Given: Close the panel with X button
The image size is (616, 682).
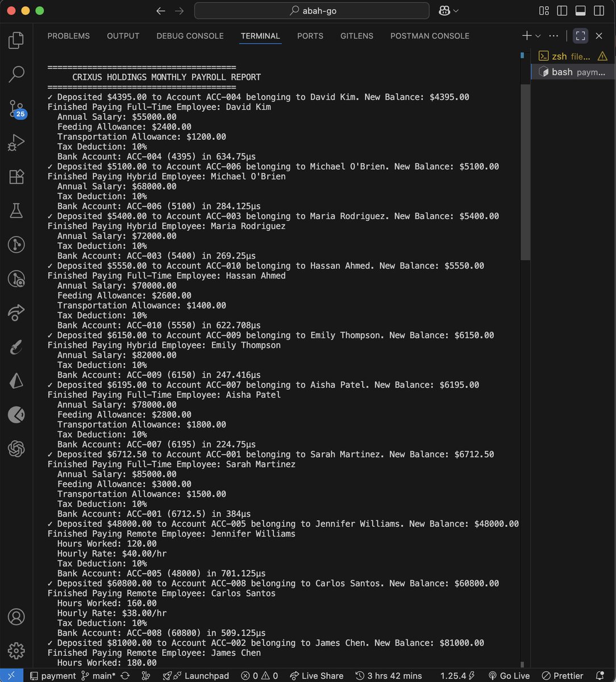Looking at the screenshot, I should [x=599, y=36].
